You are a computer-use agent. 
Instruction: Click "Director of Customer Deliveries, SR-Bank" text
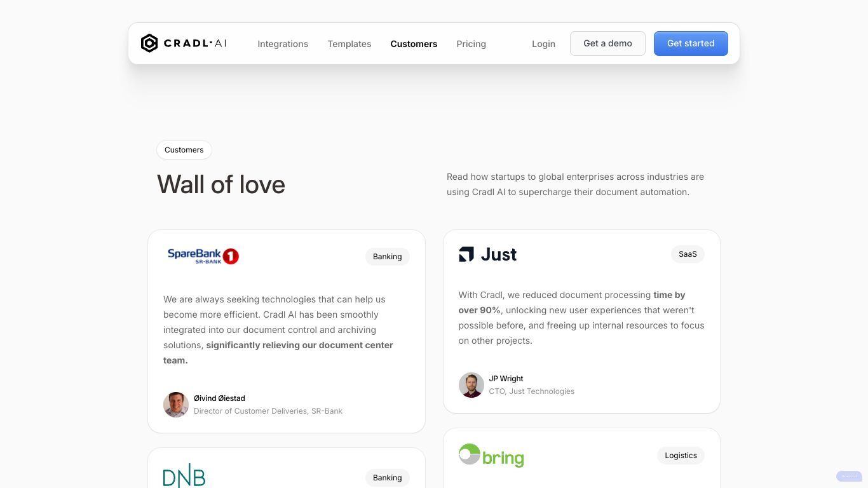(268, 411)
